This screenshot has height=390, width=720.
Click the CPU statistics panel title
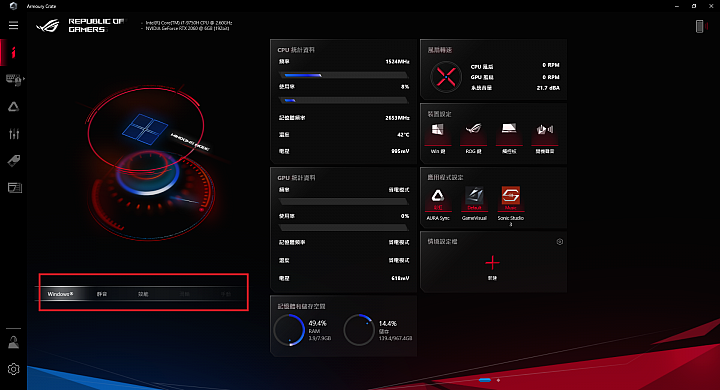[x=296, y=50]
